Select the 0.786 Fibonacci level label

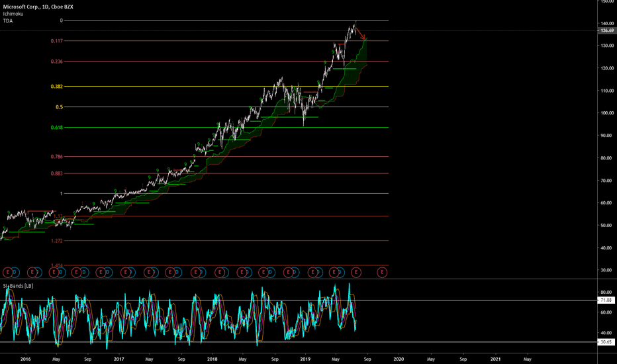coord(57,157)
